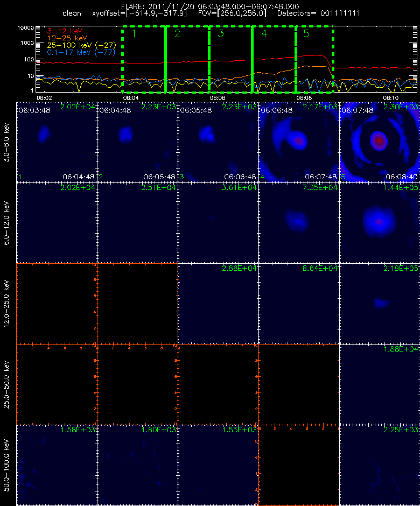This screenshot has width=420, height=506.
Task: Select the xyoffset=[-614.9,-317.9] text
Action: (x=139, y=13)
